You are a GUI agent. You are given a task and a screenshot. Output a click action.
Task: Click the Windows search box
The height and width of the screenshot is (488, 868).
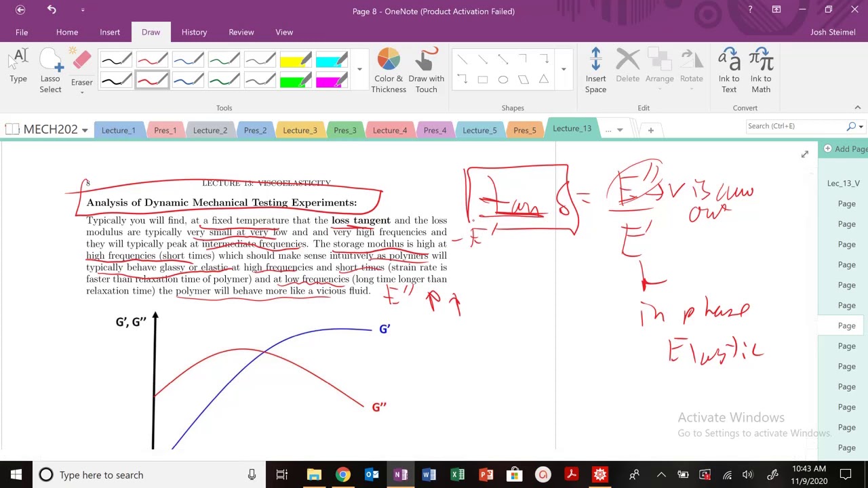coord(147,474)
